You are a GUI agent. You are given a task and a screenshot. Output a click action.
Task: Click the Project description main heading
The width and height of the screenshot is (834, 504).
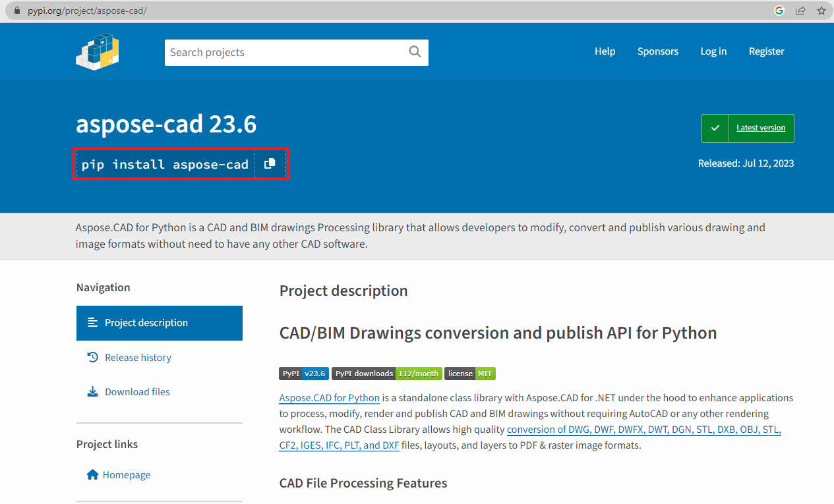pyautogui.click(x=343, y=291)
